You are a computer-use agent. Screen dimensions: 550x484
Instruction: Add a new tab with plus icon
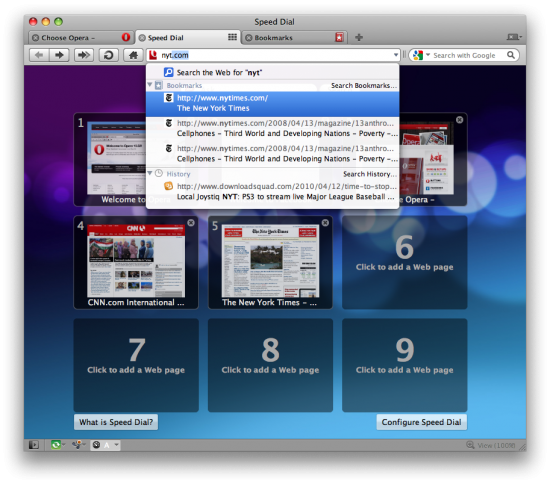click(x=358, y=37)
